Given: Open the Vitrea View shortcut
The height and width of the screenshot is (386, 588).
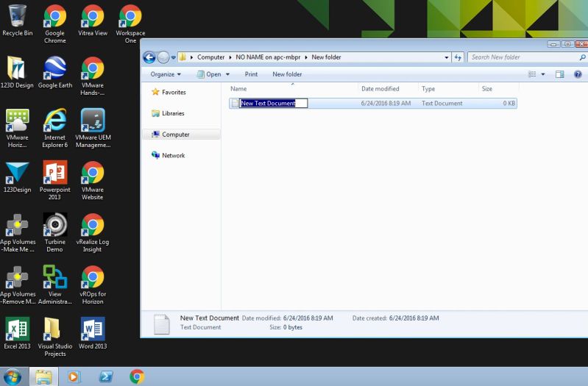Looking at the screenshot, I should tap(93, 21).
